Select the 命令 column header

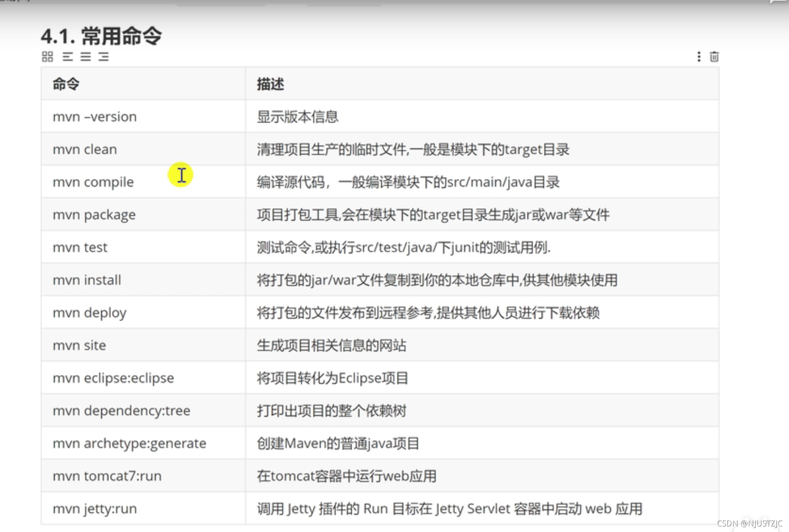tap(143, 84)
